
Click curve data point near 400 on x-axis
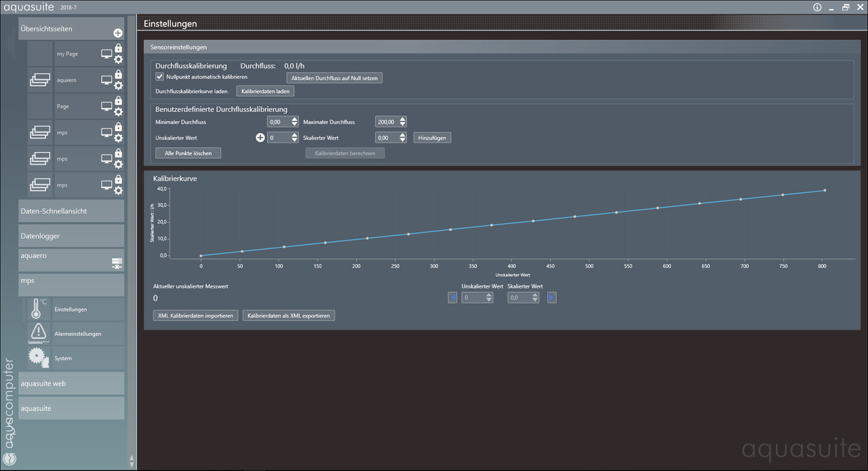click(492, 225)
